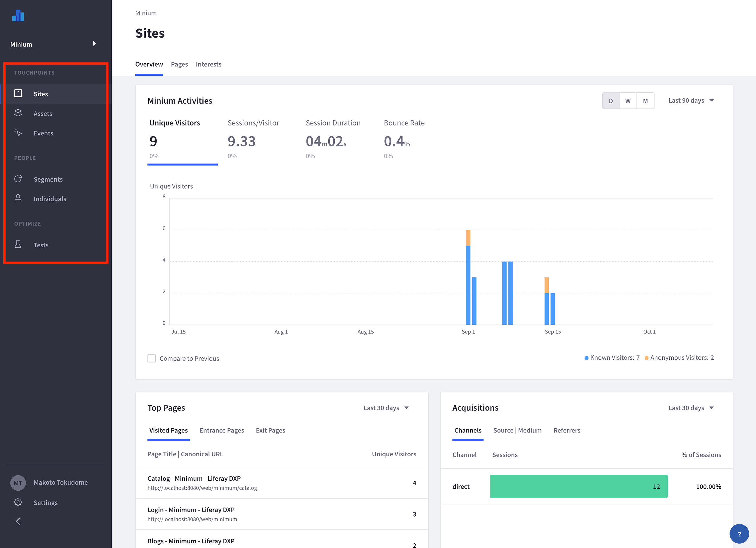Click the Assets stacked layers icon
This screenshot has height=548, width=756.
pyautogui.click(x=18, y=113)
